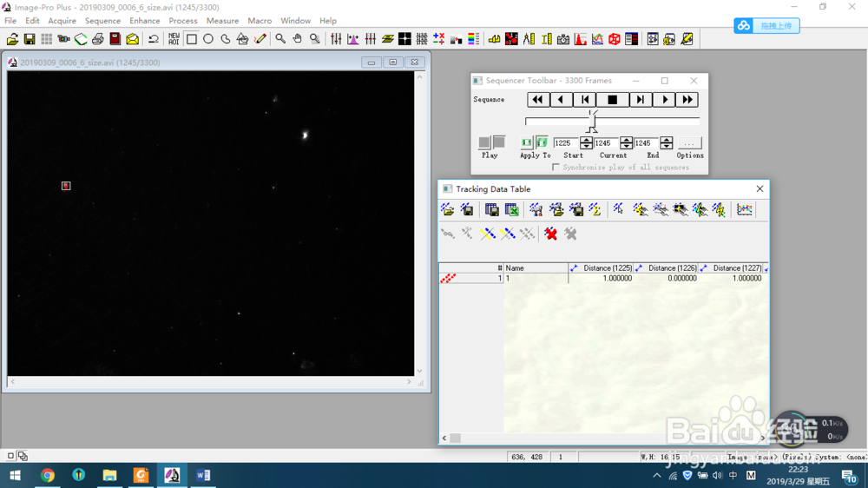Select the pencil annotation tool
Image resolution: width=868 pixels, height=488 pixels.
pyautogui.click(x=260, y=39)
